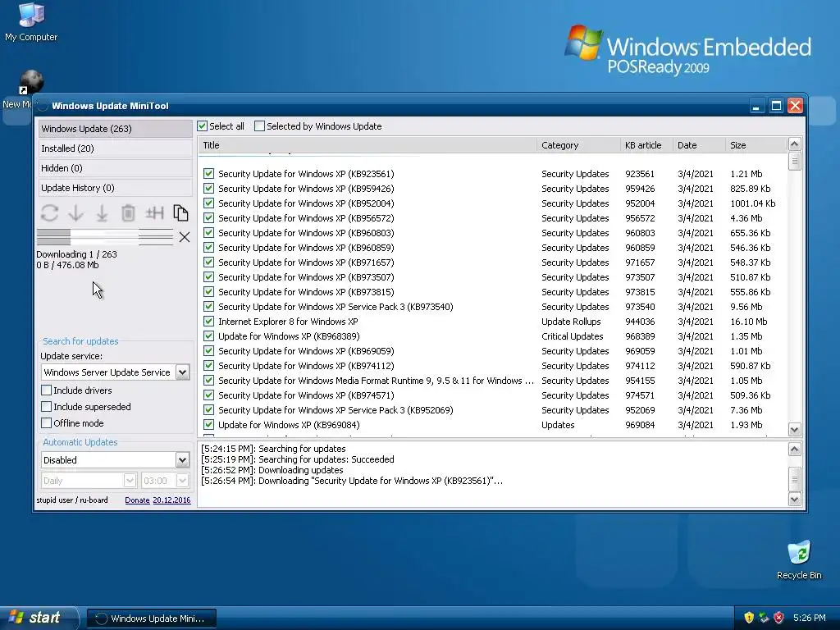Click the 16.10 Mb size cell
Image resolution: width=840 pixels, height=630 pixels.
(748, 322)
